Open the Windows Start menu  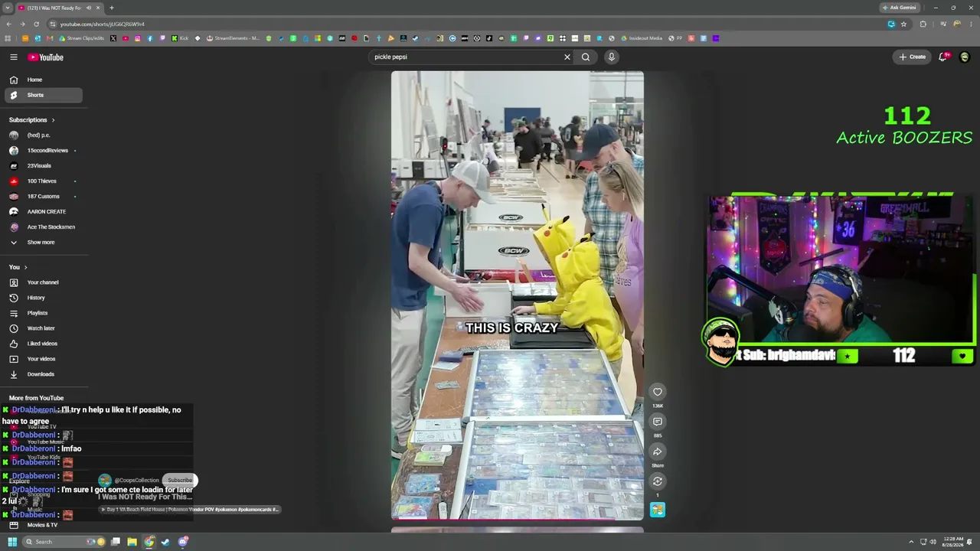pos(12,542)
